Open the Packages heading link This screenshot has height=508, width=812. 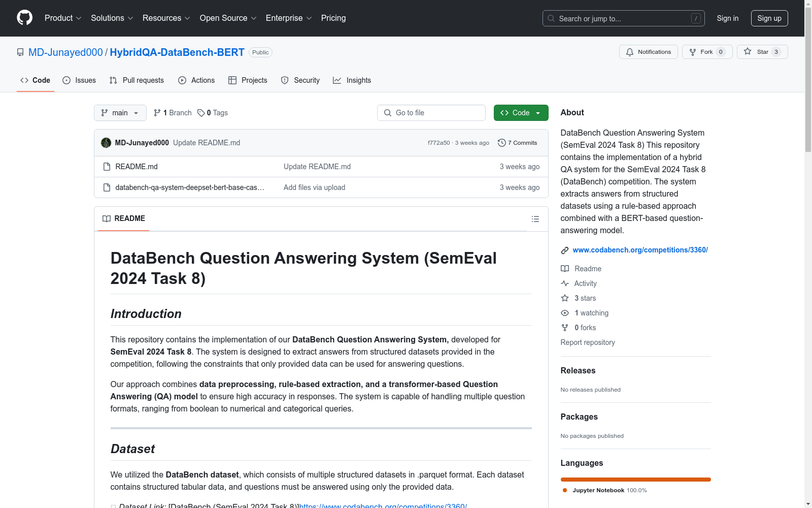[x=579, y=417]
